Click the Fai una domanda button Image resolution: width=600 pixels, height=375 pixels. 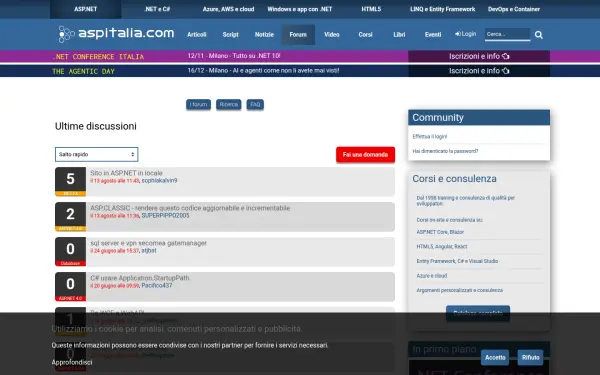coord(365,155)
